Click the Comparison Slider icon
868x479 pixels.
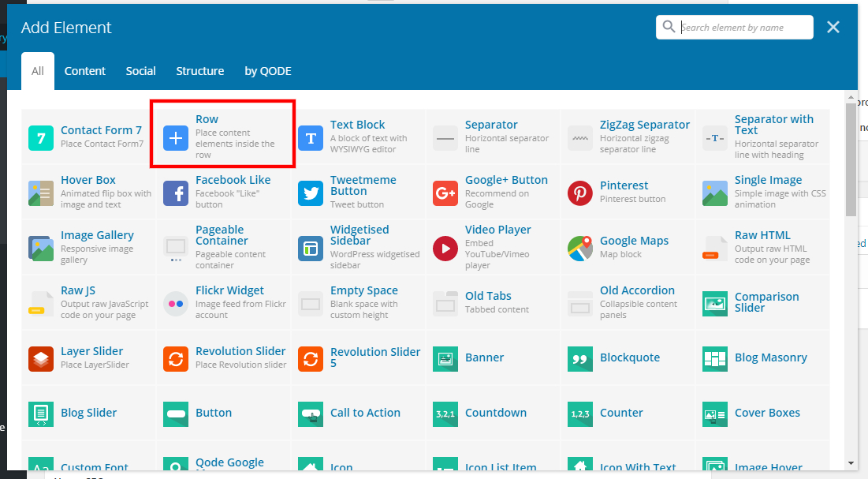[714, 304]
